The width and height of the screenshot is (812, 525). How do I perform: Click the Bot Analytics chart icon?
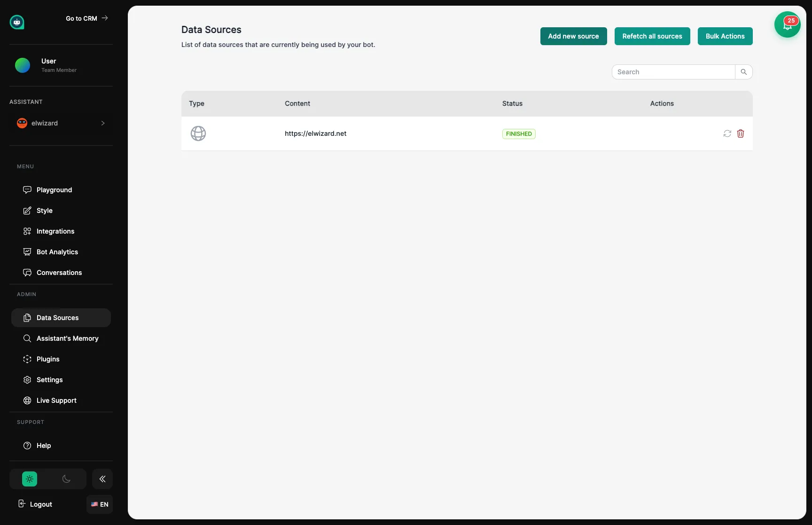pos(27,252)
